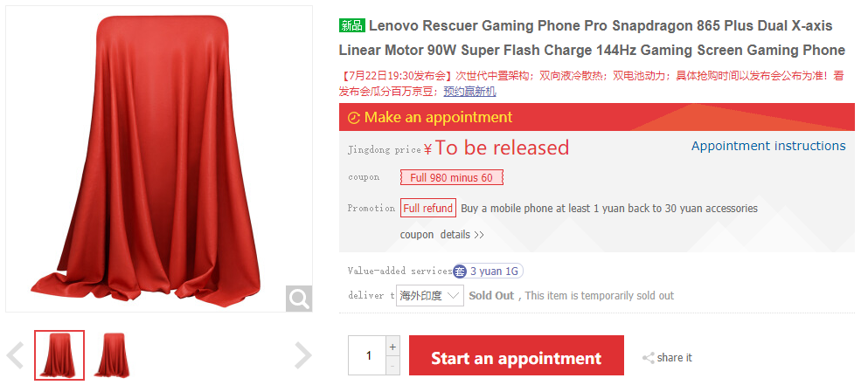Click the main red cloth product image
The height and width of the screenshot is (385, 868).
tap(159, 159)
